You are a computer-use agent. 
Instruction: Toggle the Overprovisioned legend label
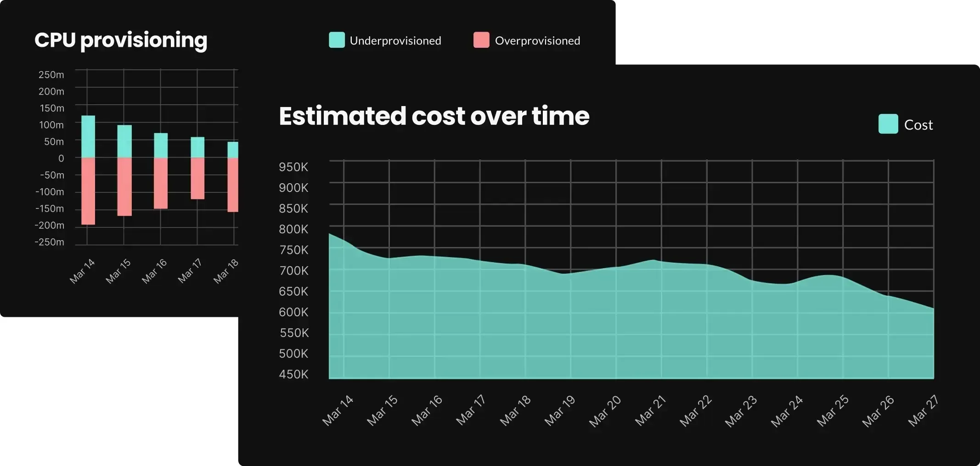[x=537, y=41]
